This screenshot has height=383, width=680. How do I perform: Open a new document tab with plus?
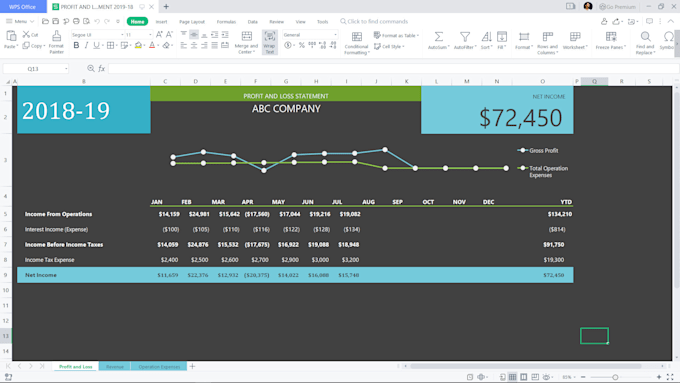click(x=166, y=7)
